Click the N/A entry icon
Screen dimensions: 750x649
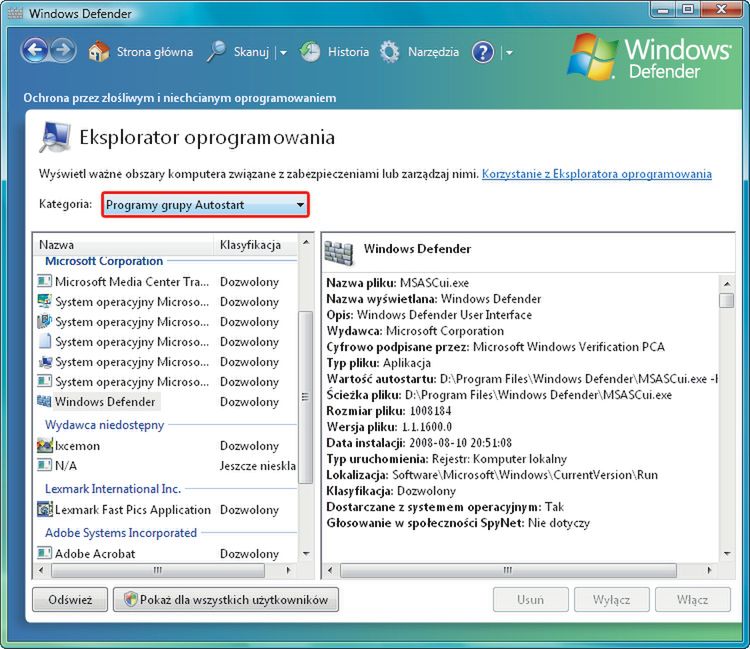point(44,465)
